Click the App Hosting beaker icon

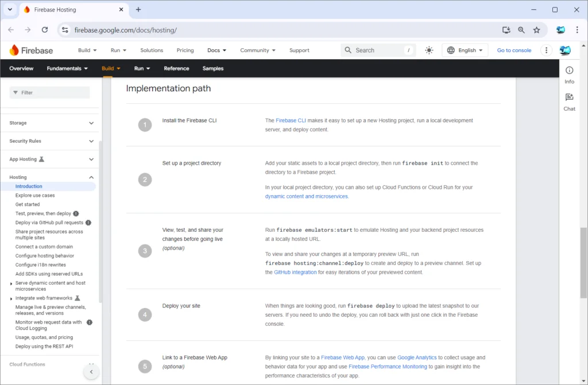click(x=41, y=160)
